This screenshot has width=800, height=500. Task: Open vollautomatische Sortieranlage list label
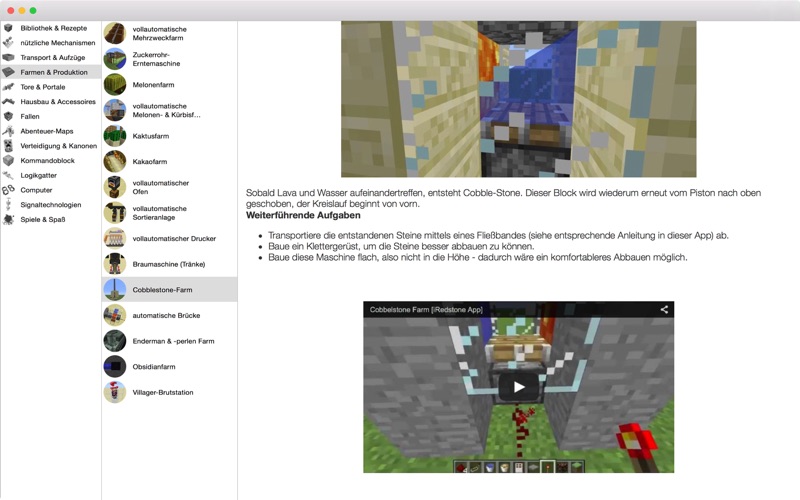pos(160,213)
